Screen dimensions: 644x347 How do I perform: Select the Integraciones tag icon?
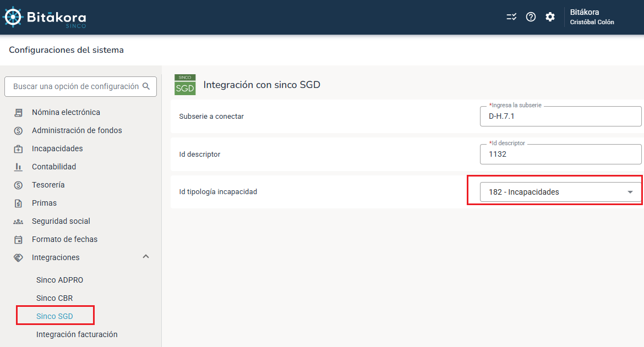point(18,257)
